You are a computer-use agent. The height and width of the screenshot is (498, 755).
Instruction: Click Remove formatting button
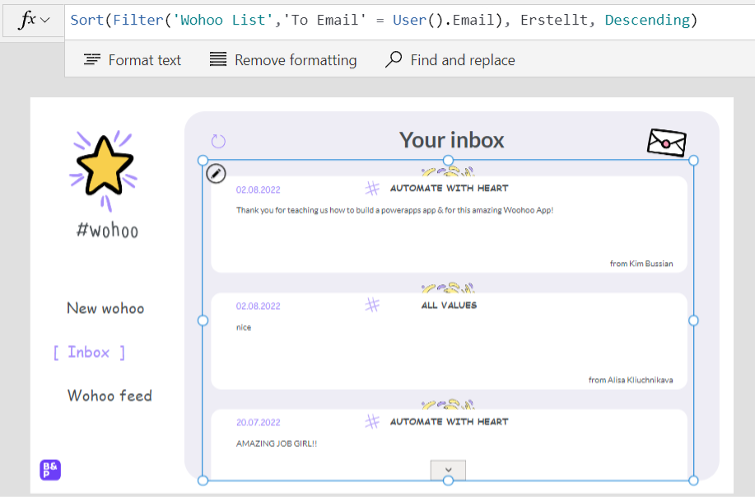(283, 60)
